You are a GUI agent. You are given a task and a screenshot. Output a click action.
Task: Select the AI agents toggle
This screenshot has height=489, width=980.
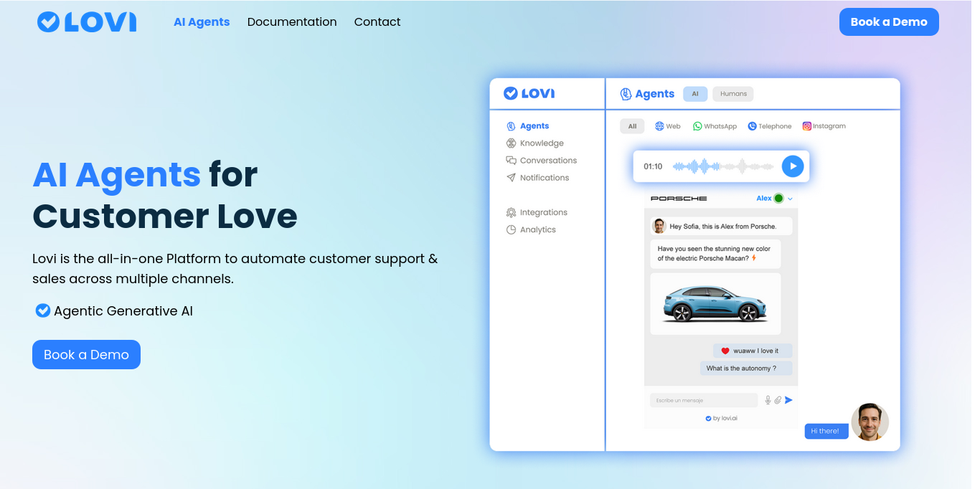click(694, 94)
